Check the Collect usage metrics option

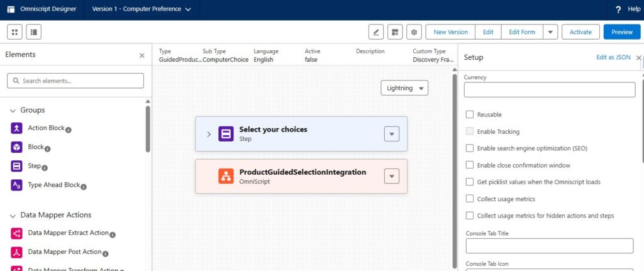click(x=470, y=199)
